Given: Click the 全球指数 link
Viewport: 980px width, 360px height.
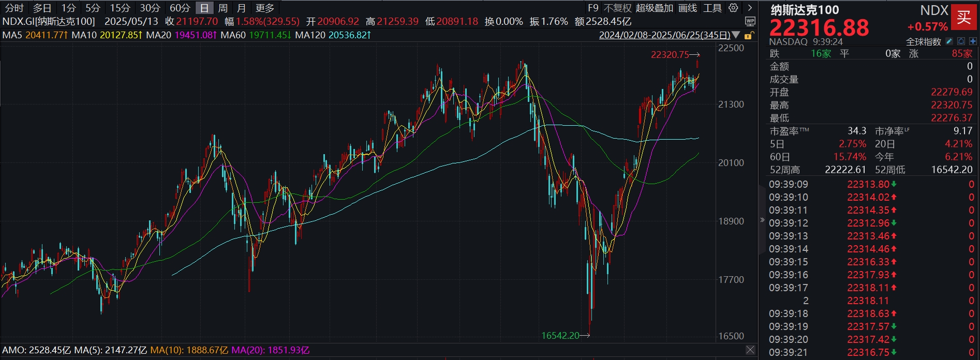Looking at the screenshot, I should (x=925, y=41).
